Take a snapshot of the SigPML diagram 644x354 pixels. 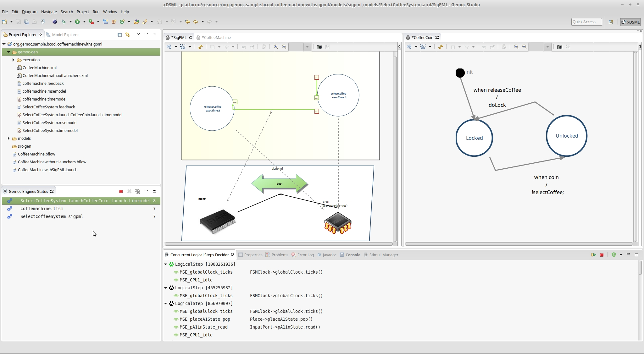[319, 46]
